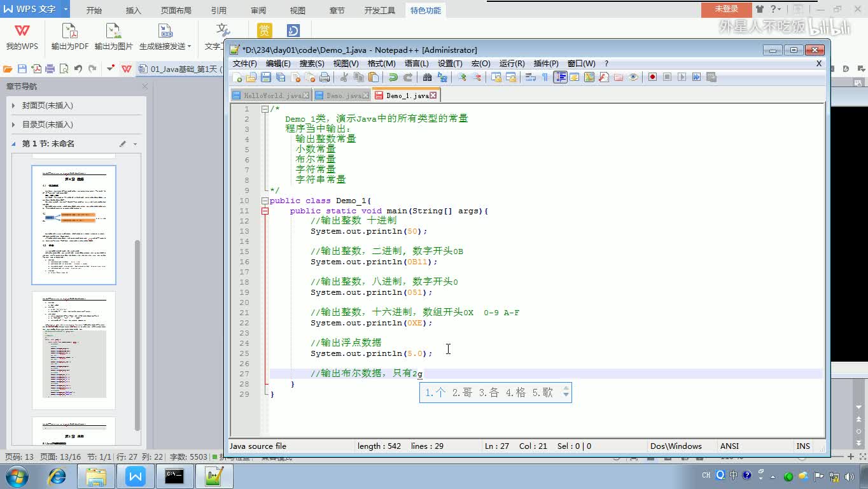This screenshot has height=489, width=868.
Task: Click Cut scissors icon in Notepad++ toolbar
Action: pyautogui.click(x=344, y=77)
